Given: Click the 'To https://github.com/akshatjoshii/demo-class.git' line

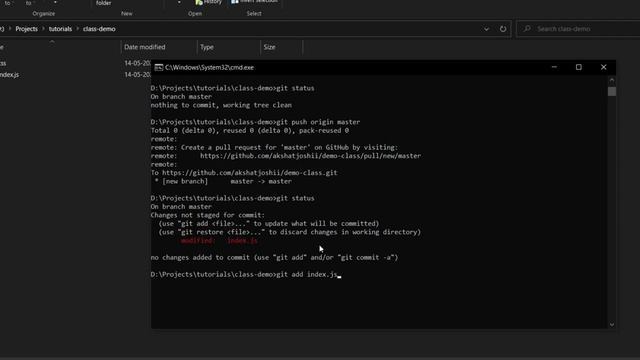Looking at the screenshot, I should (244, 173).
